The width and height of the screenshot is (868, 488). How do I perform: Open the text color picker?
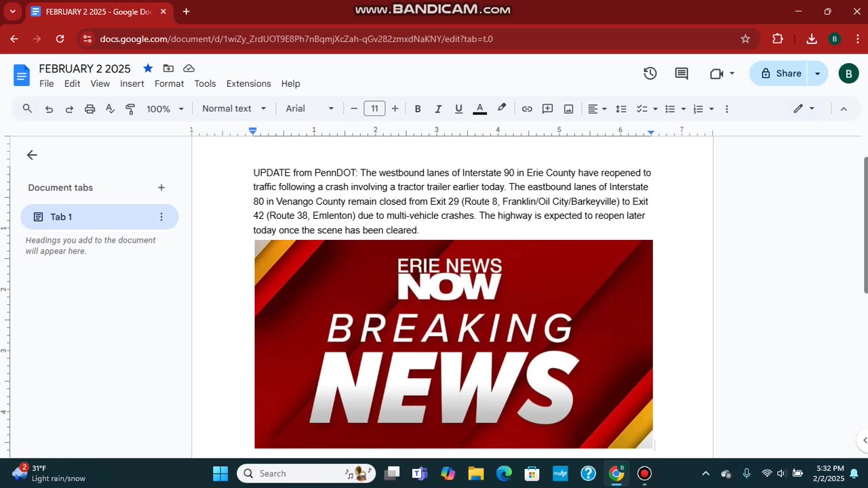click(479, 108)
